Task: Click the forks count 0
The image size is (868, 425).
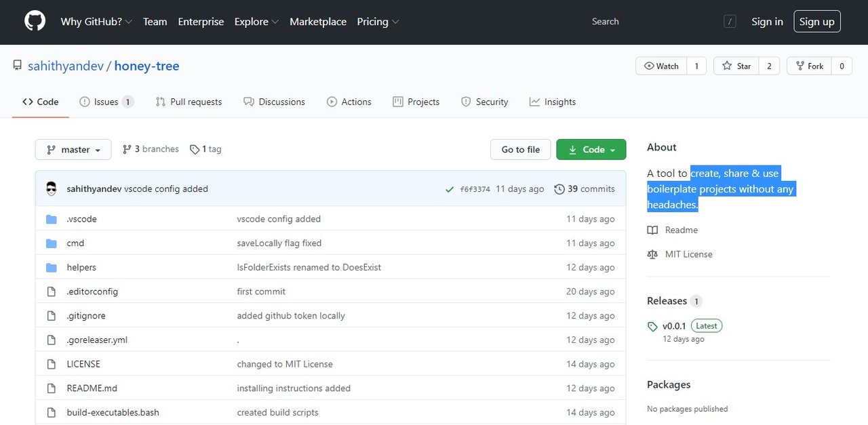Action: pyautogui.click(x=842, y=66)
